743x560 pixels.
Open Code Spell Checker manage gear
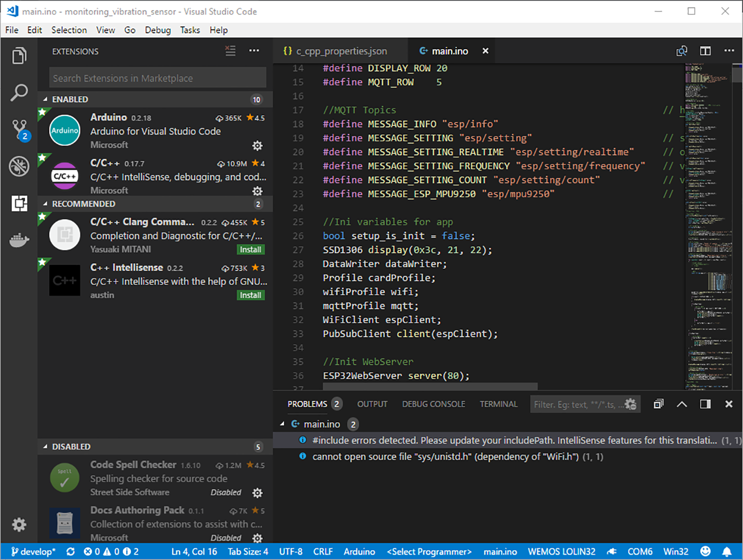tap(257, 493)
